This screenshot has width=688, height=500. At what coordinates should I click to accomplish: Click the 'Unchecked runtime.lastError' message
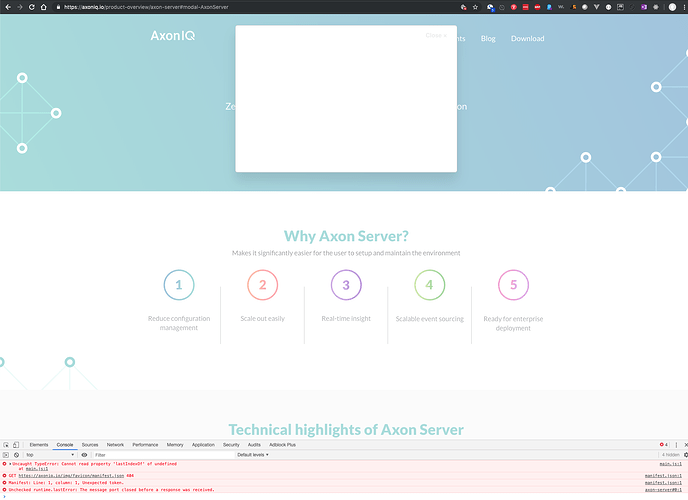111,489
